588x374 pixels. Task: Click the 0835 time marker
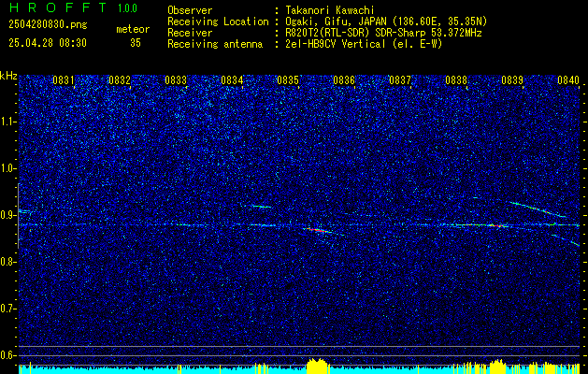(288, 80)
